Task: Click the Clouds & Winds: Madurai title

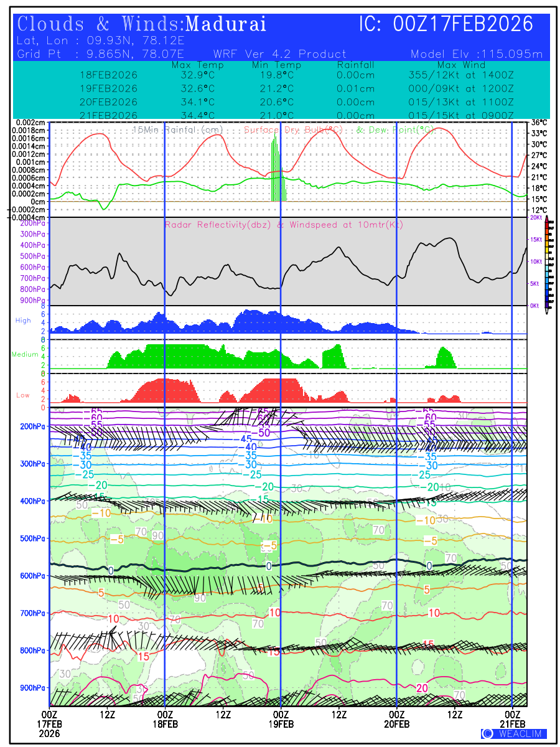Action: click(142, 24)
